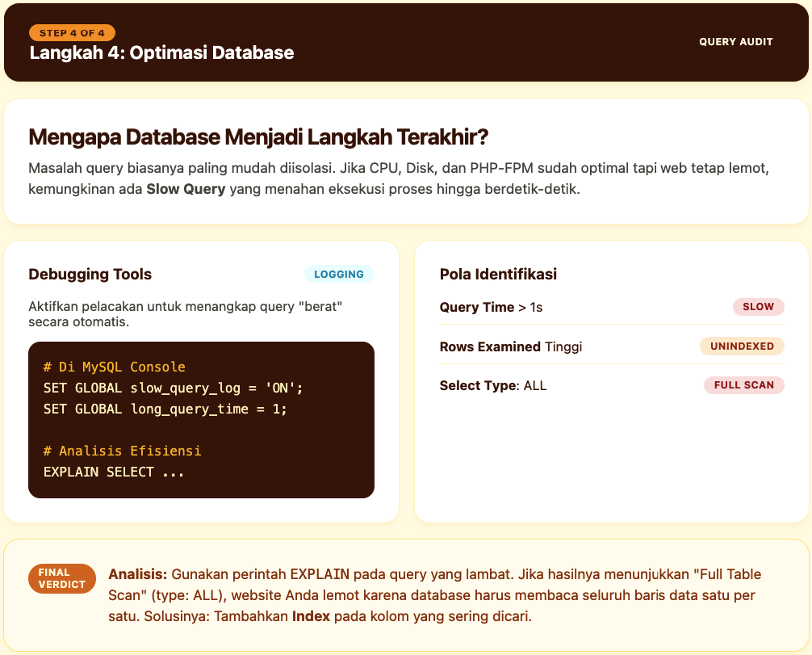Select the MySQL Console code block
The width and height of the screenshot is (812, 655).
(201, 419)
